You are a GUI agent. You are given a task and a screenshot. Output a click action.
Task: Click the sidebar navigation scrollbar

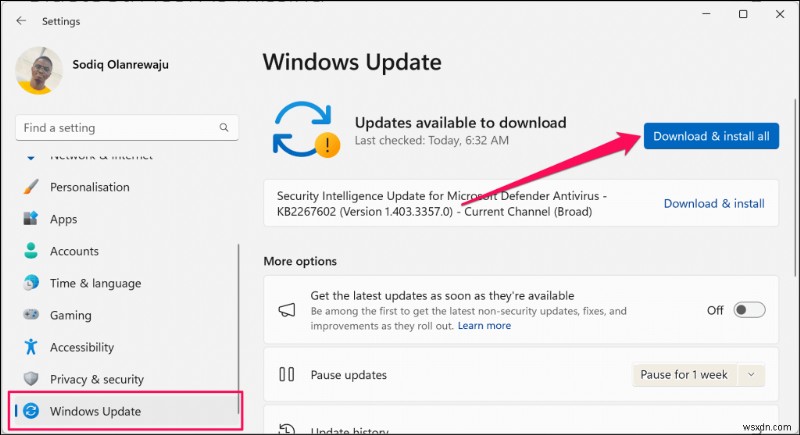[238, 329]
